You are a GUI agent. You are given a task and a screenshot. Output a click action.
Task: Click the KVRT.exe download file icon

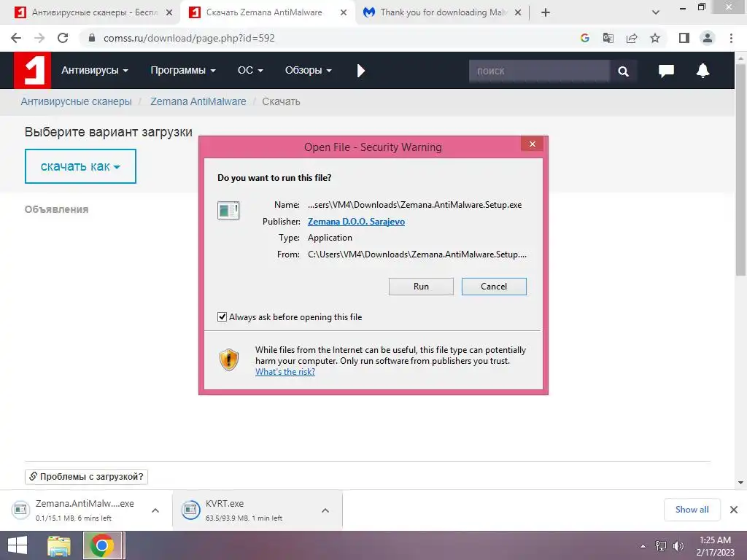tap(190, 510)
